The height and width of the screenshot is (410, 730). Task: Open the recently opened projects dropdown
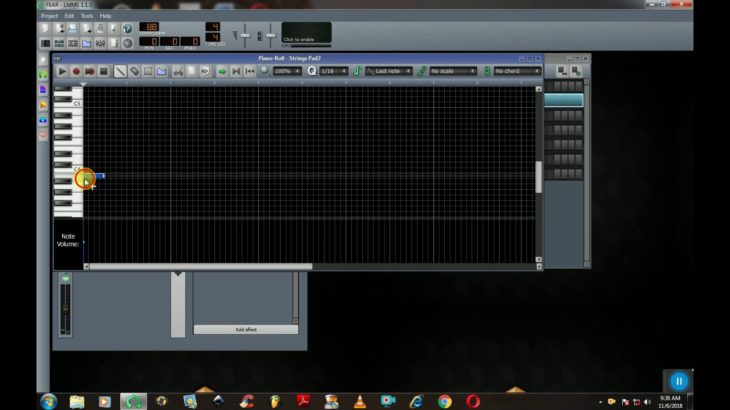pyautogui.click(x=87, y=29)
